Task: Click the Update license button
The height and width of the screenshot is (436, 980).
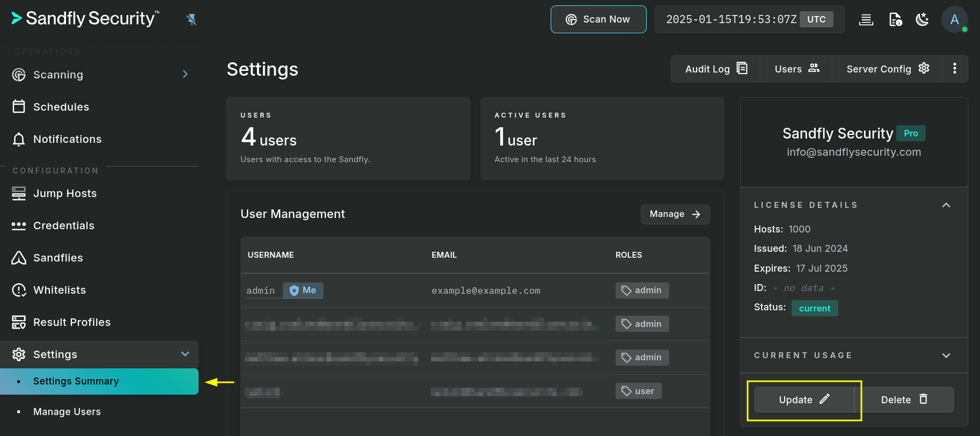Action: coord(804,400)
